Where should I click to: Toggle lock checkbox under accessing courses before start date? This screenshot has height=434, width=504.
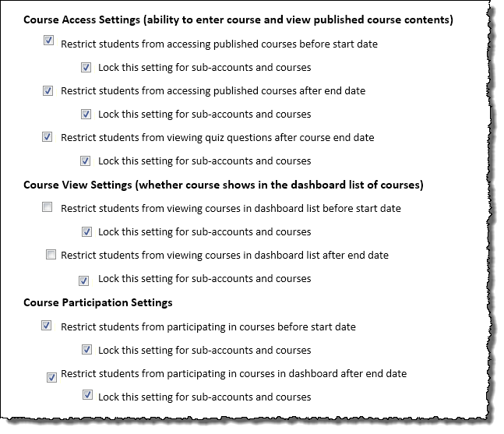[86, 68]
